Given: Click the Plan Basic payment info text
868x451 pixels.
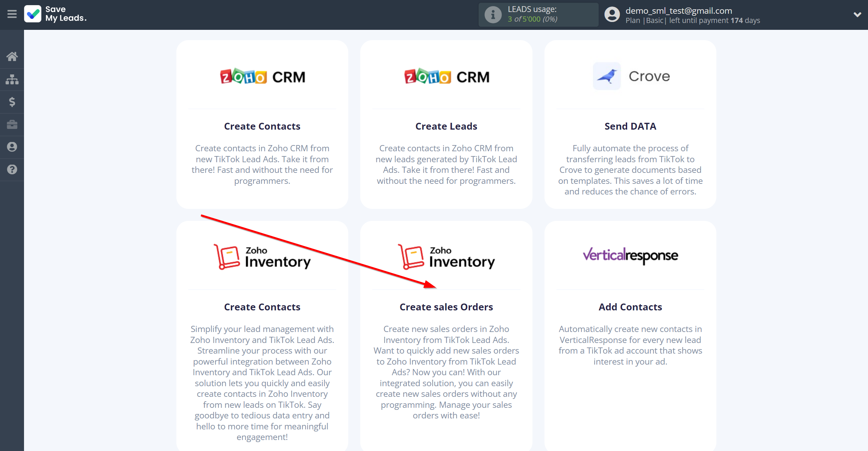Looking at the screenshot, I should 693,21.
